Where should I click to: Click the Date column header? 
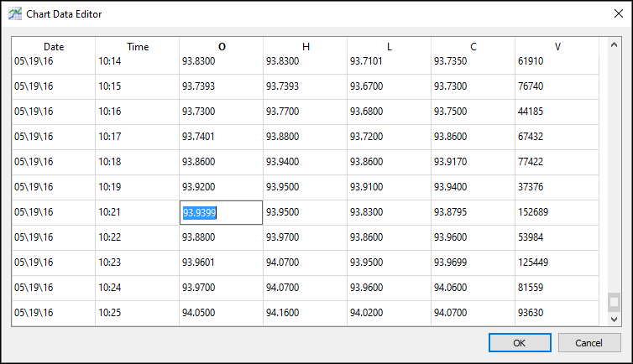[54, 47]
